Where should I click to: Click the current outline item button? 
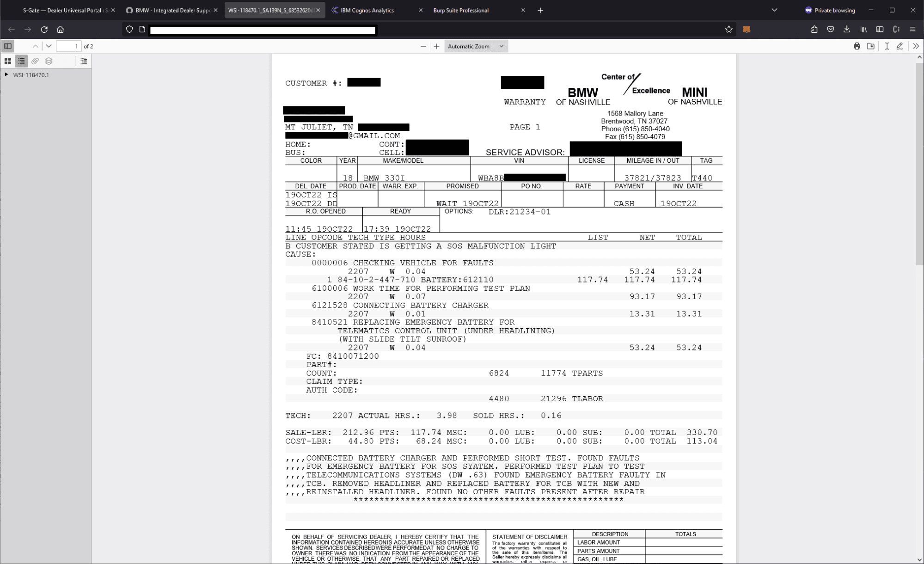point(84,61)
